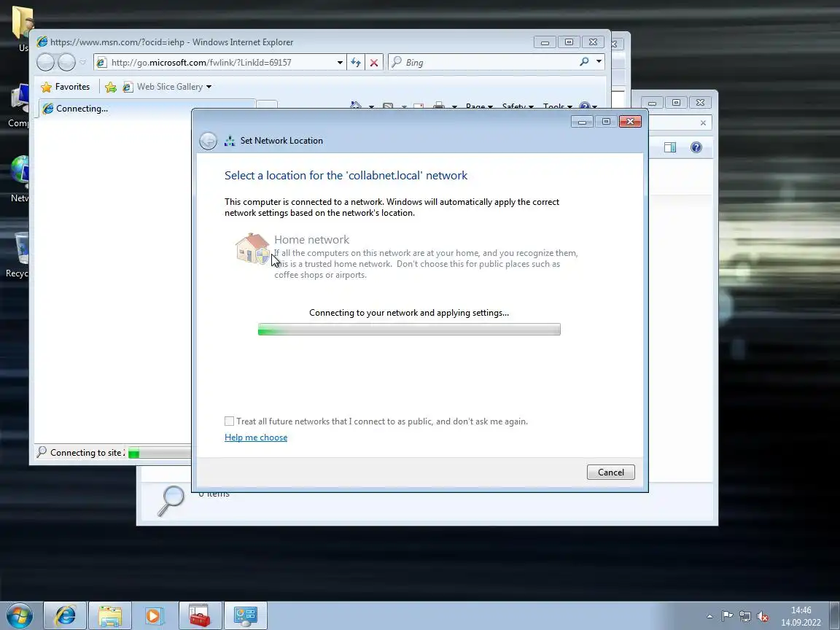840x630 pixels.
Task: Open the Windows Start menu orb
Action: [20, 615]
